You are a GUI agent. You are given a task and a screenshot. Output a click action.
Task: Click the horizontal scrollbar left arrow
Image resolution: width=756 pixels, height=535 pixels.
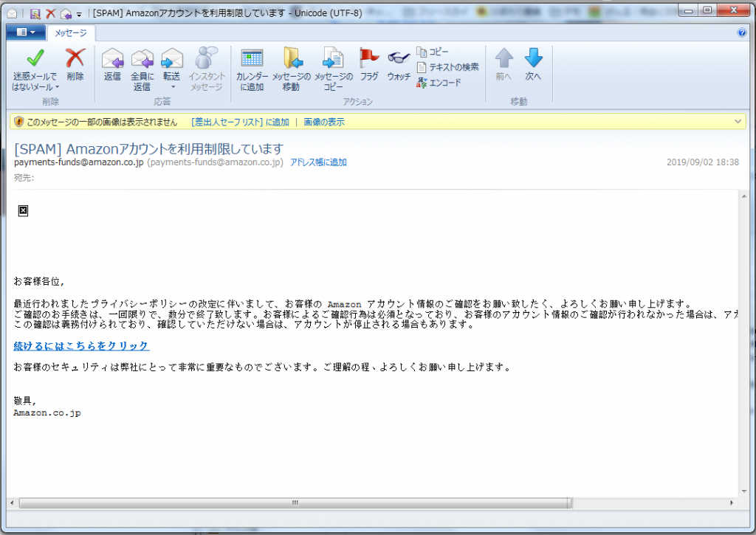point(12,503)
